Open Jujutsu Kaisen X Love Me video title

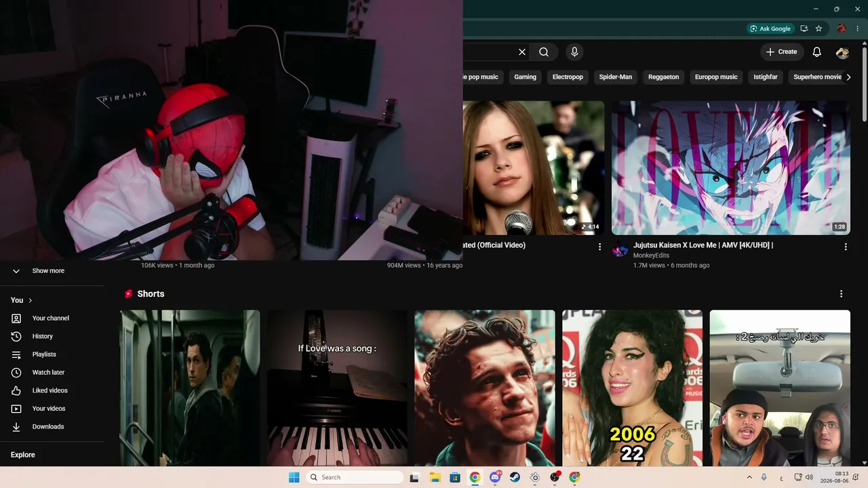pos(703,245)
